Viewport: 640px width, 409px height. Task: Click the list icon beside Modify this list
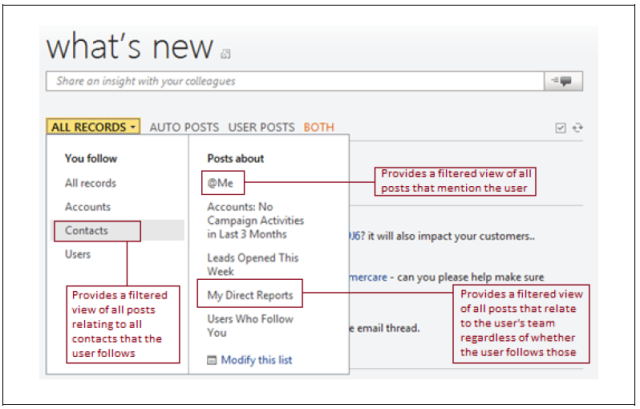coord(212,359)
